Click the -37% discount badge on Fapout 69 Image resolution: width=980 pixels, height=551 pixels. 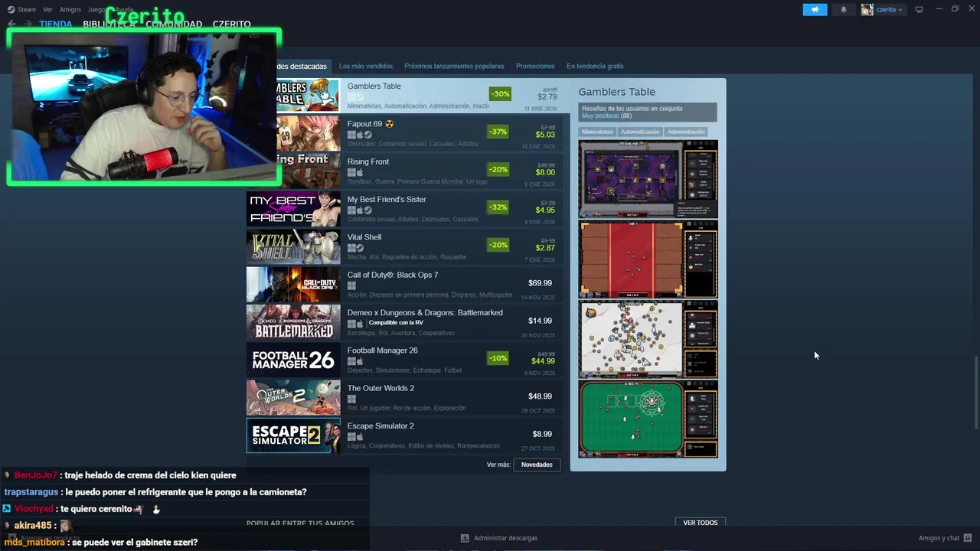pyautogui.click(x=498, y=132)
